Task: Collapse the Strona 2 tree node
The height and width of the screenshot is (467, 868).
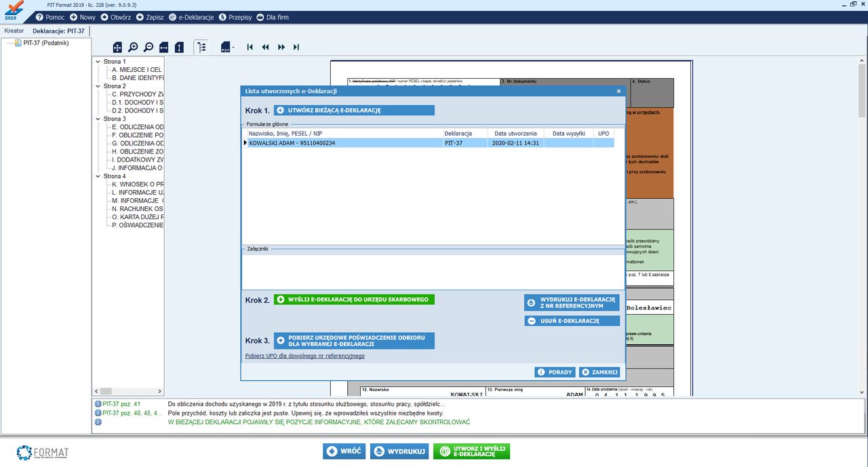Action: coord(98,86)
